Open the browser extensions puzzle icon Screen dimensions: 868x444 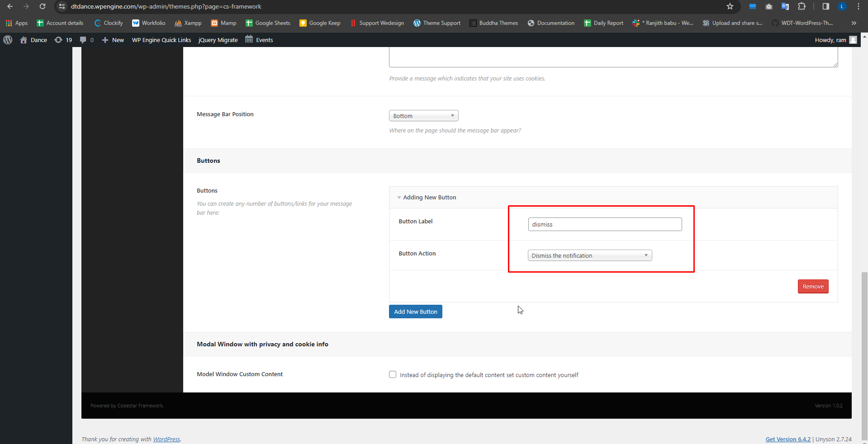pyautogui.click(x=802, y=6)
